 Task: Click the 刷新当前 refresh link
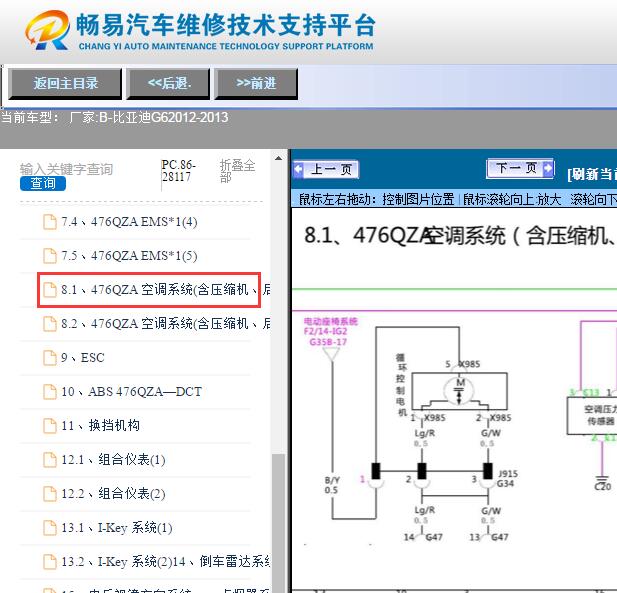pos(592,174)
